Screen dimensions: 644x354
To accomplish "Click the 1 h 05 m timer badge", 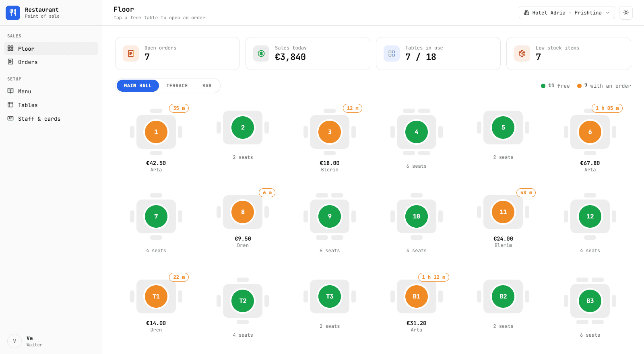I will 607,108.
